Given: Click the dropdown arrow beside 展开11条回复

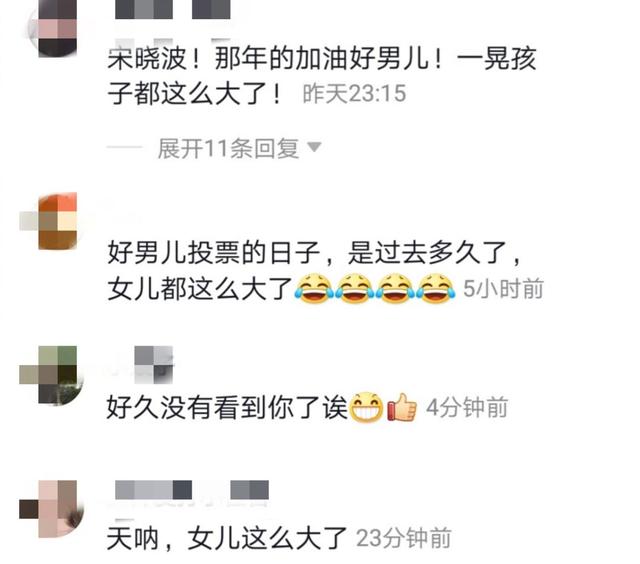Looking at the screenshot, I should click(314, 147).
